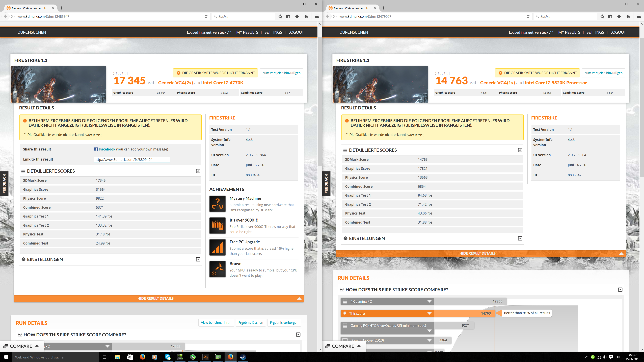Open the Start menu
The width and height of the screenshot is (644, 362).
(6, 357)
